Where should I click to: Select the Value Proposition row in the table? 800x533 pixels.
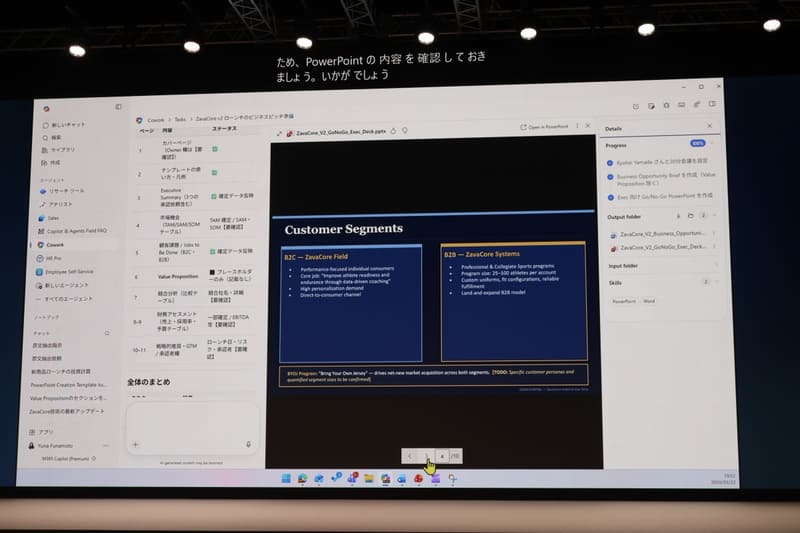coord(194,276)
